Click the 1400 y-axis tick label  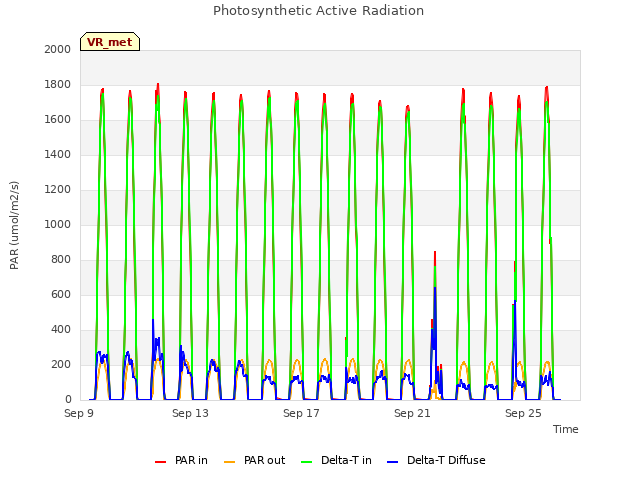click(58, 155)
